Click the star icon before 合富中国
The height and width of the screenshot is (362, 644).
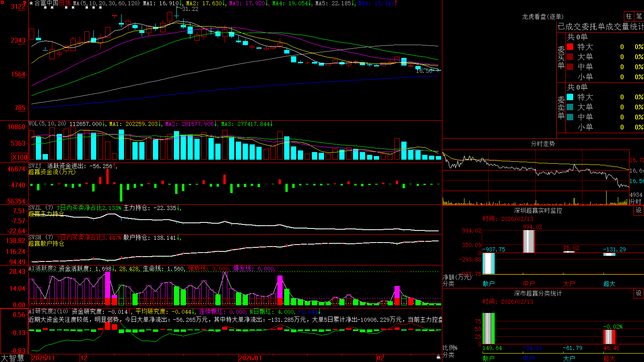tap(31, 3)
